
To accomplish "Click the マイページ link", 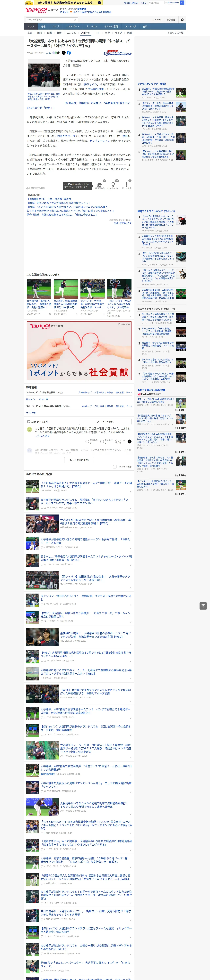I will [157, 20].
